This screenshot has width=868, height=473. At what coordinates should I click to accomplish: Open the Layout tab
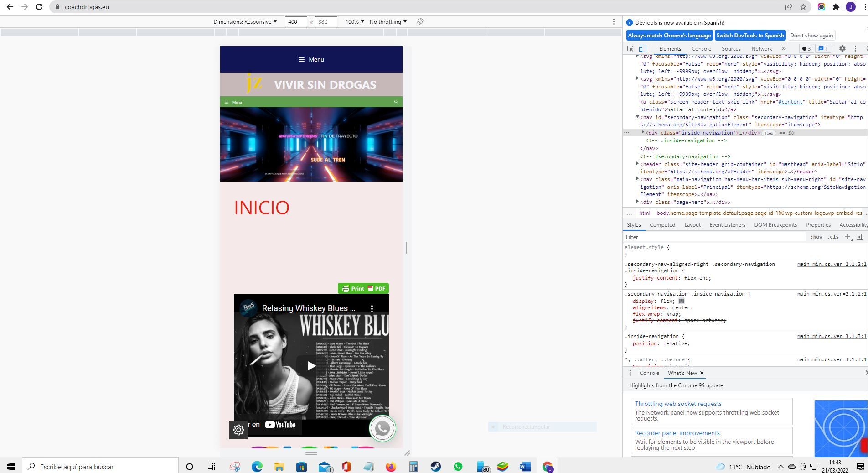coord(692,225)
